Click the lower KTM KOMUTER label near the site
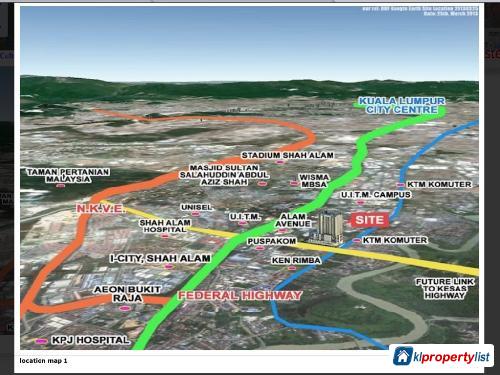500x375 pixels. (395, 240)
